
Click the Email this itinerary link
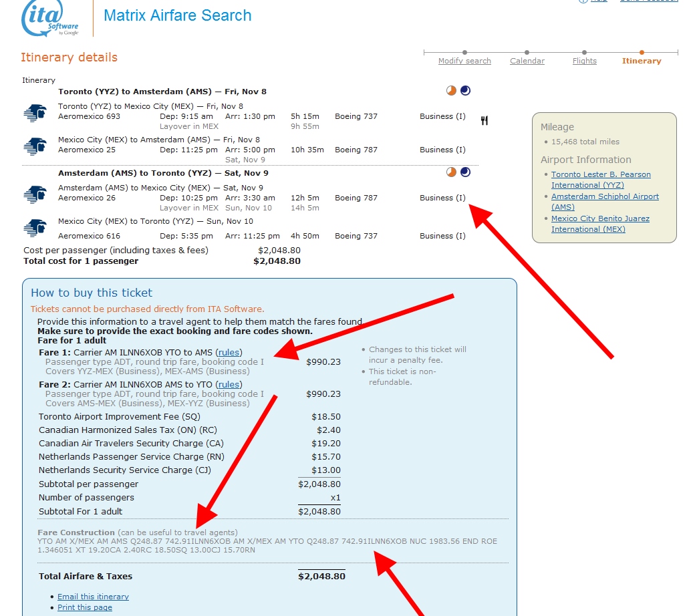[x=92, y=596]
